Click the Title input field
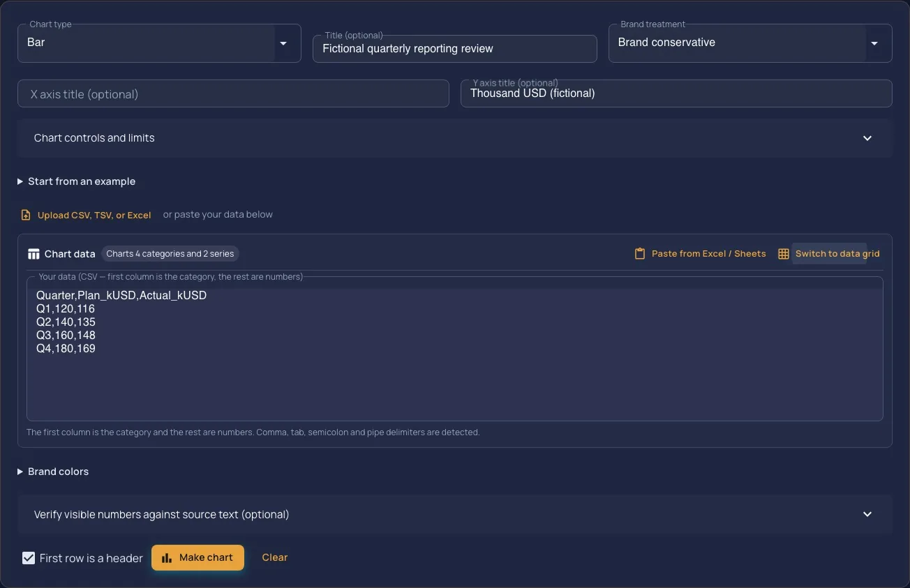Screen dimensions: 910x588 coord(455,49)
